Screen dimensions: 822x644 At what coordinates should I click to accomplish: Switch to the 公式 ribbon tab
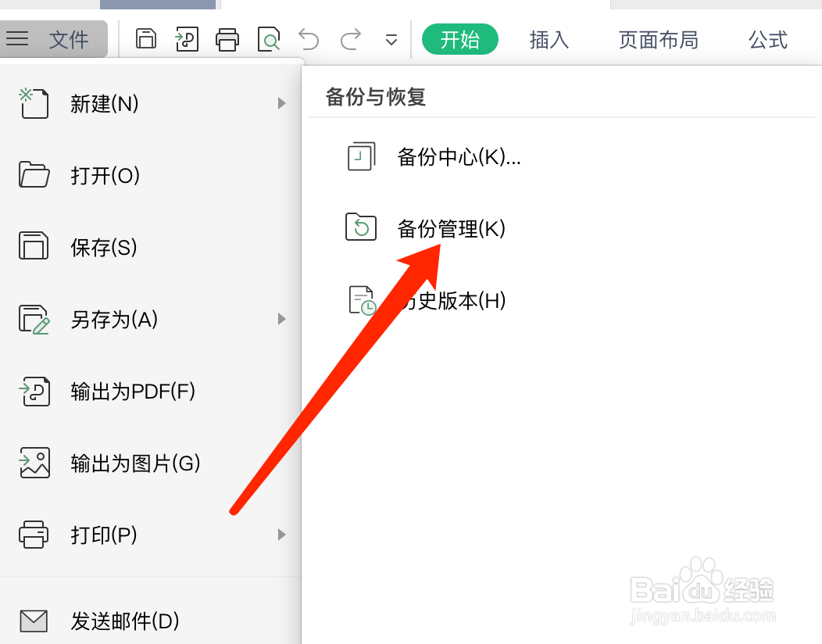click(767, 40)
